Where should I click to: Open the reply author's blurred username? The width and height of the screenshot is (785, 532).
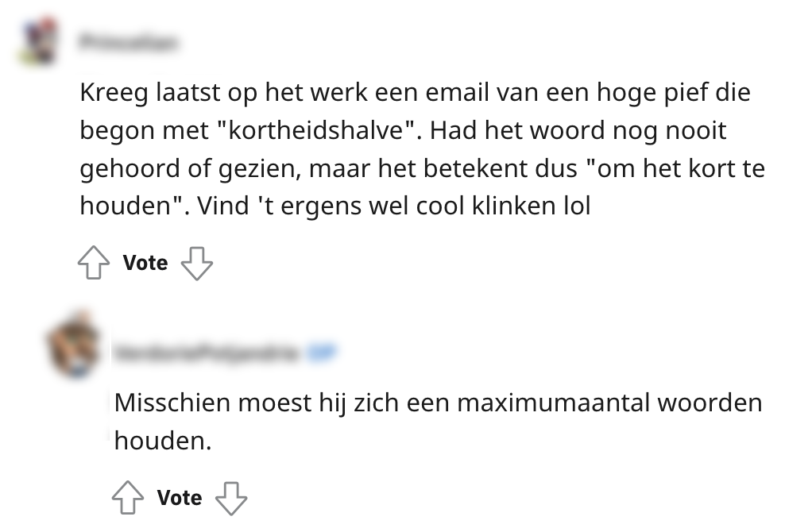[x=208, y=353]
